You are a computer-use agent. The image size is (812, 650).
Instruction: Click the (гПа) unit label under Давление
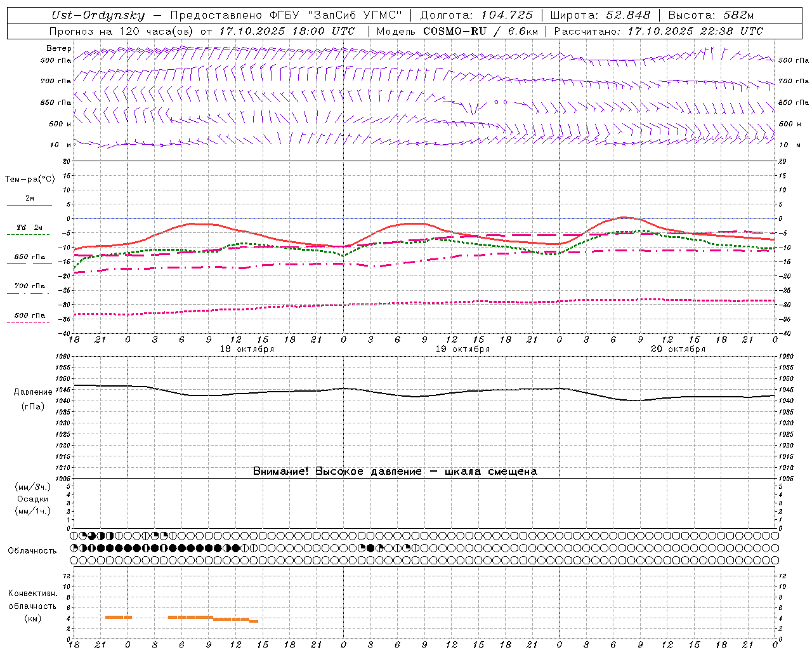pyautogui.click(x=33, y=407)
